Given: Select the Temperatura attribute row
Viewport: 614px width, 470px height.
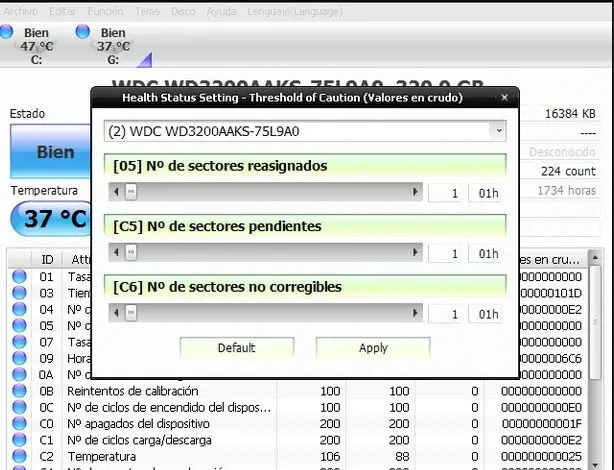Looking at the screenshot, I should 298,456.
